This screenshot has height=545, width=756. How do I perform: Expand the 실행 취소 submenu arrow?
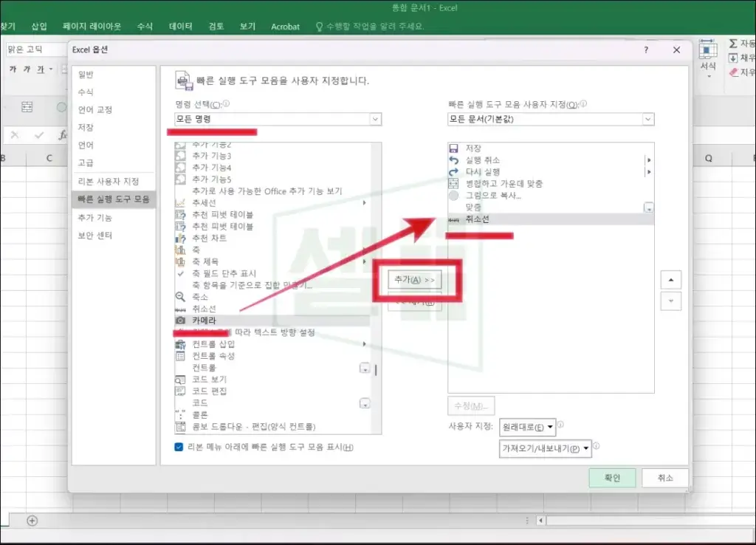[649, 160]
